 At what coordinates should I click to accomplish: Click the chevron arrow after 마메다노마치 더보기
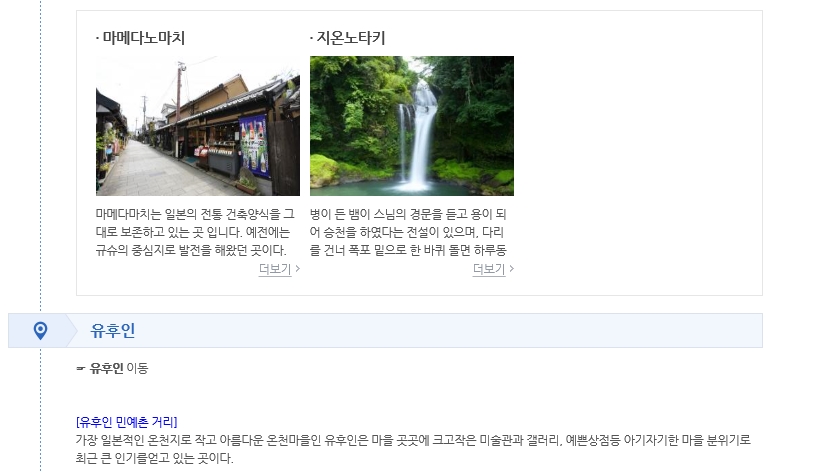[297, 268]
